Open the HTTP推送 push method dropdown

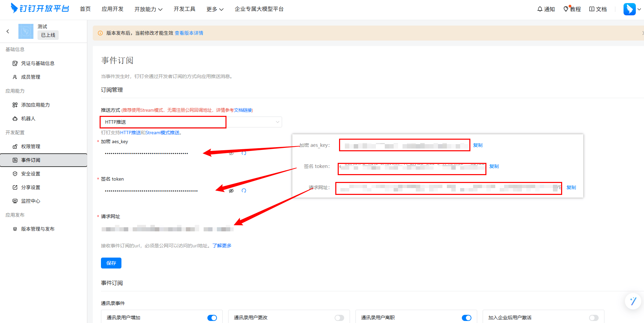pos(191,122)
